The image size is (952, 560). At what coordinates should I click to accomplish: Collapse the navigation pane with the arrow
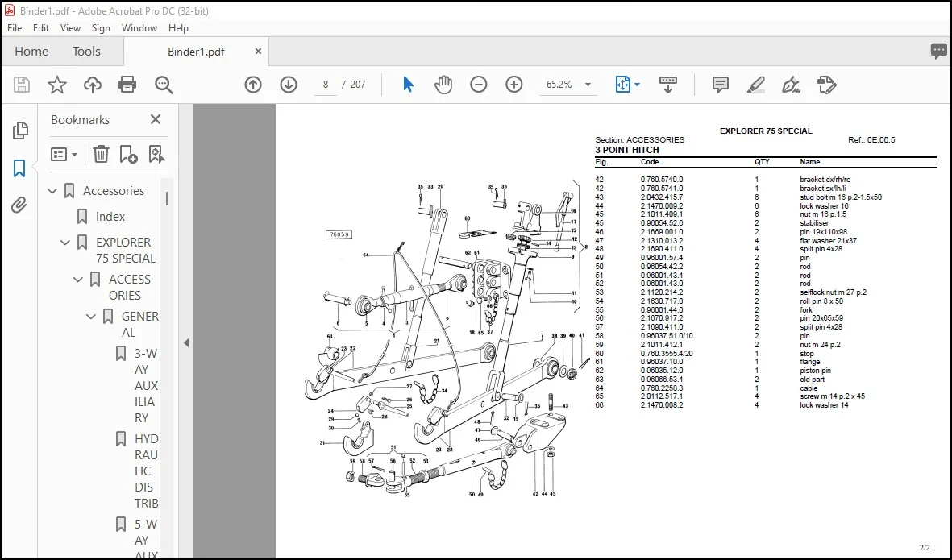click(186, 342)
